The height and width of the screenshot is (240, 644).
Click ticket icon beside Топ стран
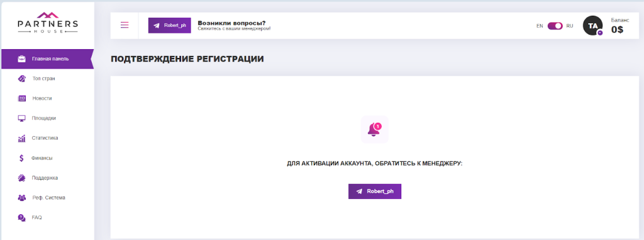pos(22,79)
